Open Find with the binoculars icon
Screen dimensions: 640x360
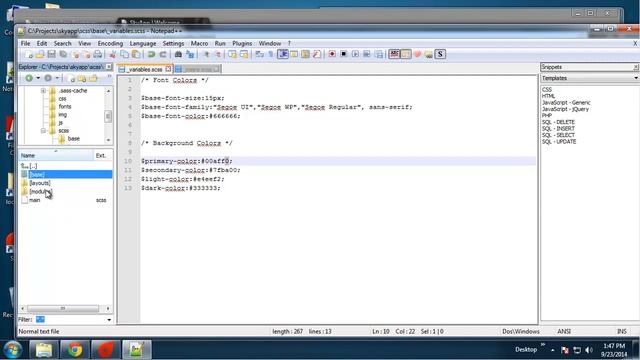(178, 54)
